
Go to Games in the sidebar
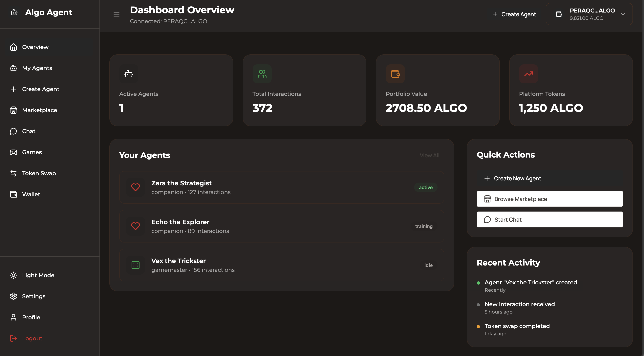[x=32, y=152]
